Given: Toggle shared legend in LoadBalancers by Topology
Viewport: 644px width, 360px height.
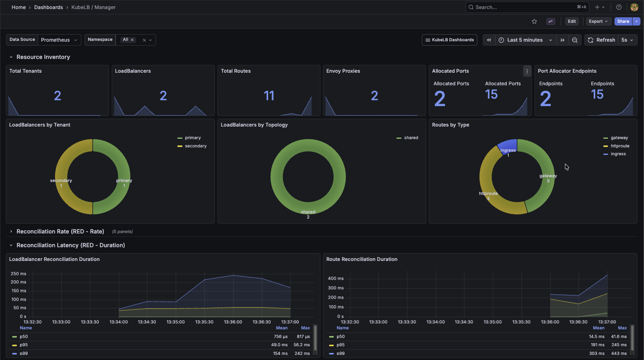Looking at the screenshot, I should pos(412,138).
